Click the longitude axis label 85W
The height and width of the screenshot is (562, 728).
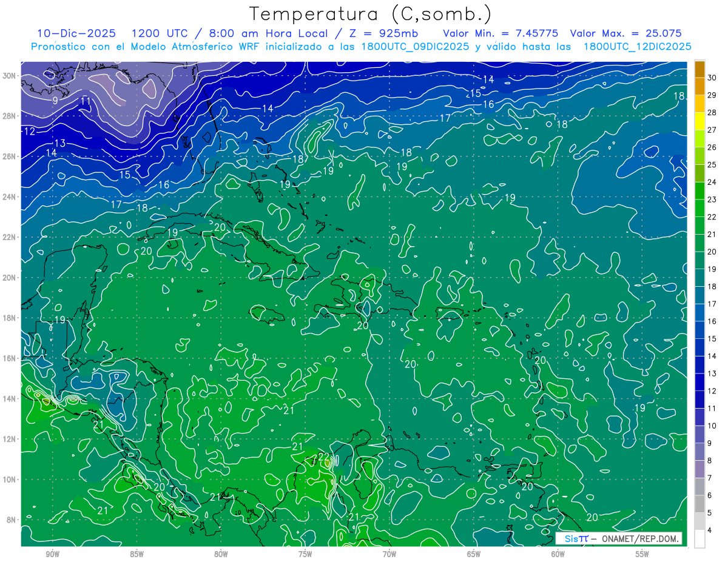tap(136, 554)
